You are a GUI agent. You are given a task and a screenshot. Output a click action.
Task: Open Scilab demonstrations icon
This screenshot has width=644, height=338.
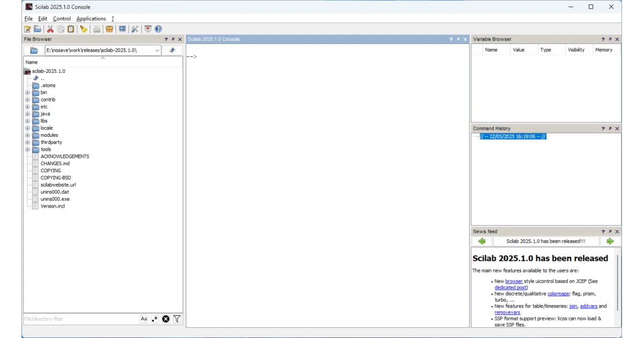point(148,29)
